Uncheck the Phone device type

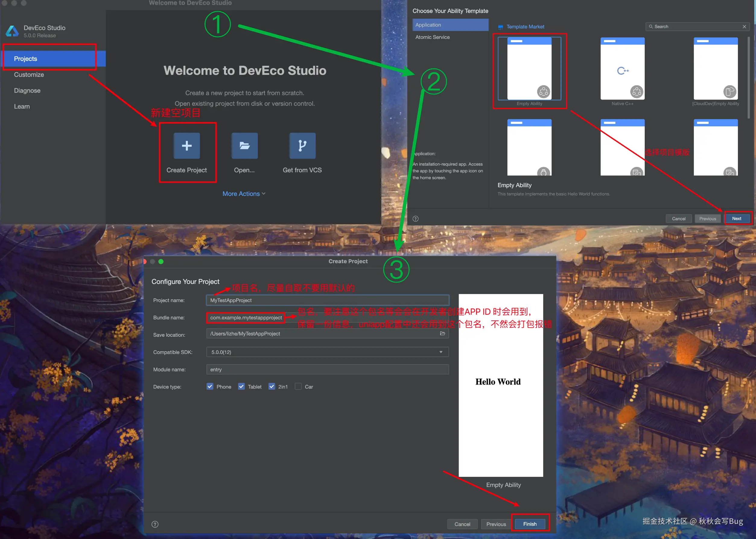click(210, 386)
